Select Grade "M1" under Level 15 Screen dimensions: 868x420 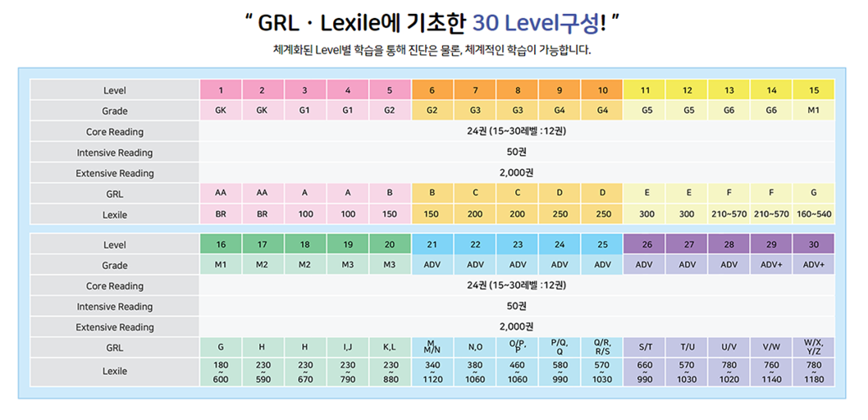tap(814, 110)
